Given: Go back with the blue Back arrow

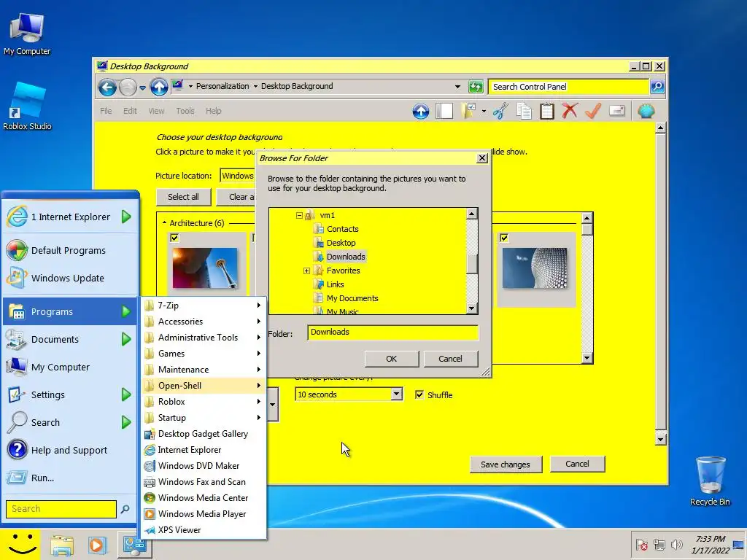Looking at the screenshot, I should point(108,87).
